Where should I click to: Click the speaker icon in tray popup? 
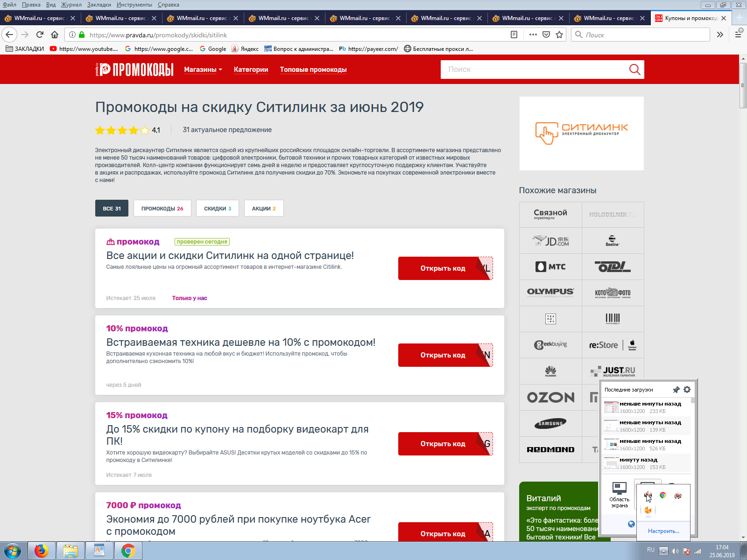click(648, 495)
